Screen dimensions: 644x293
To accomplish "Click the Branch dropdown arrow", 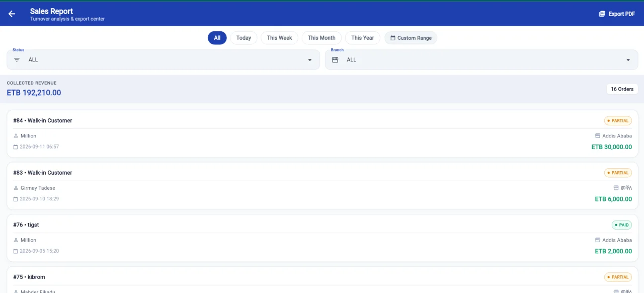I will (628, 60).
